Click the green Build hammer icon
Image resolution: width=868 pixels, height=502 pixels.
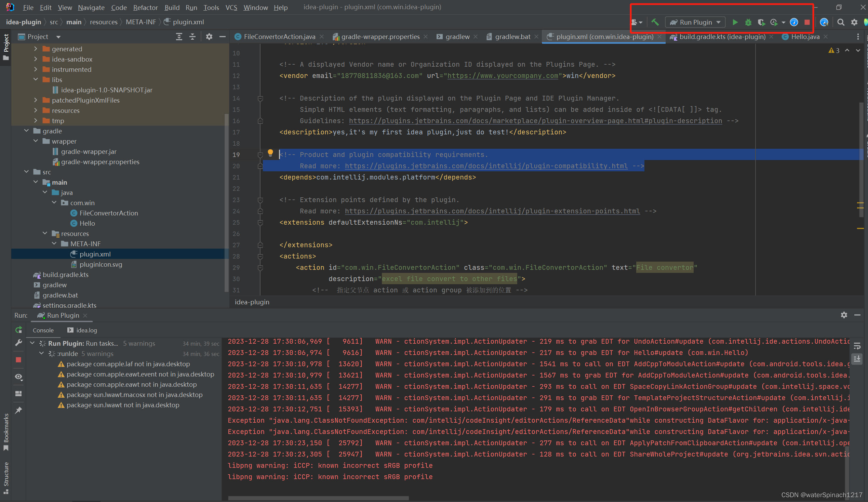pyautogui.click(x=655, y=22)
